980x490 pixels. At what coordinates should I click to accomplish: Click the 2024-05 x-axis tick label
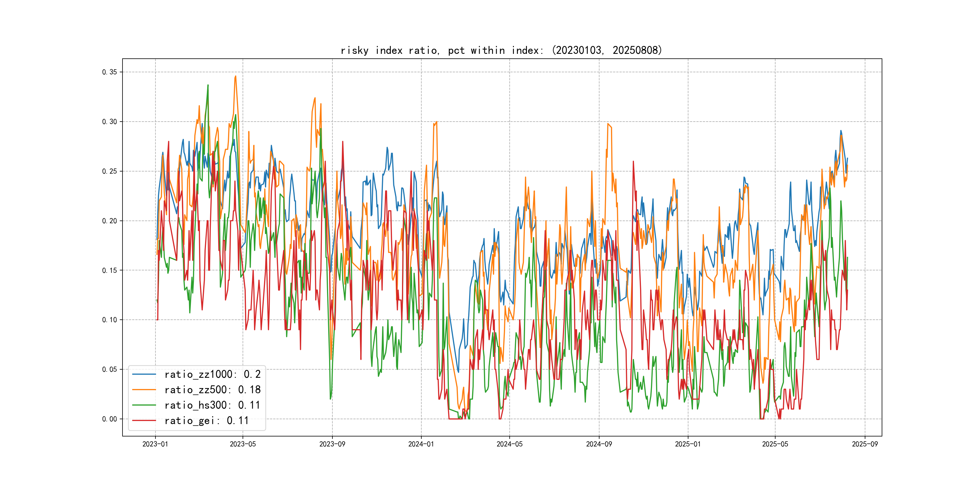click(x=509, y=444)
